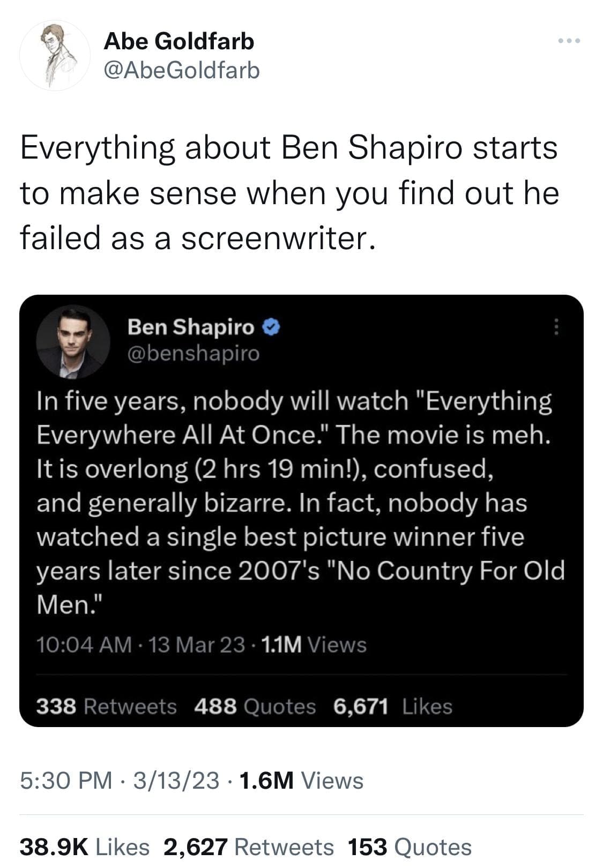The width and height of the screenshot is (603, 868).
Task: Click the @benshapiro handle
Action: pyautogui.click(x=193, y=353)
